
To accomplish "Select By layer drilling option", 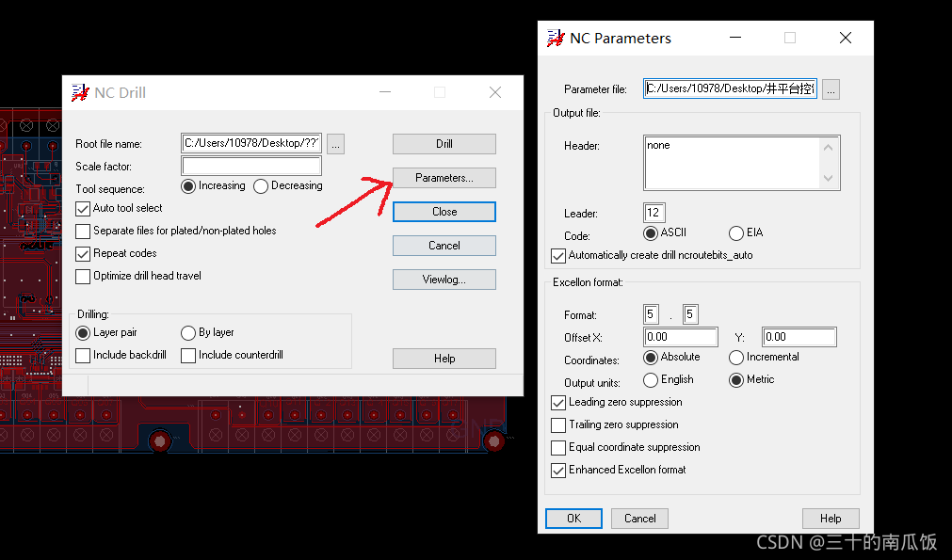I will (188, 333).
